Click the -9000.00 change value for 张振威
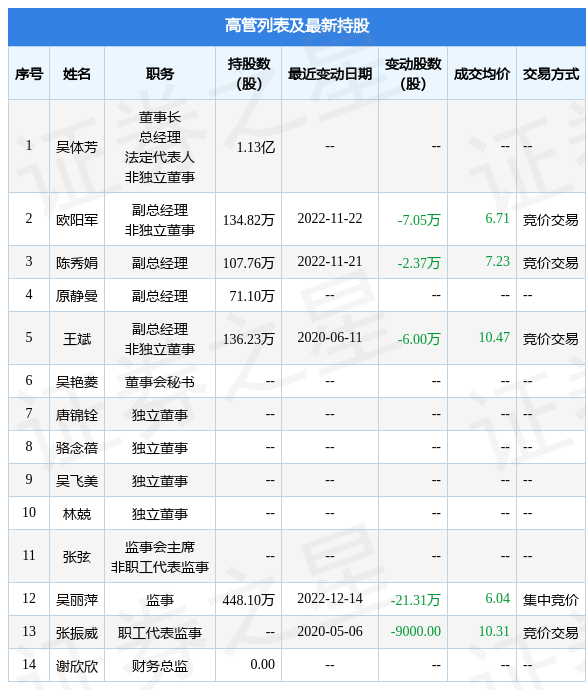The image size is (586, 690). point(416,631)
